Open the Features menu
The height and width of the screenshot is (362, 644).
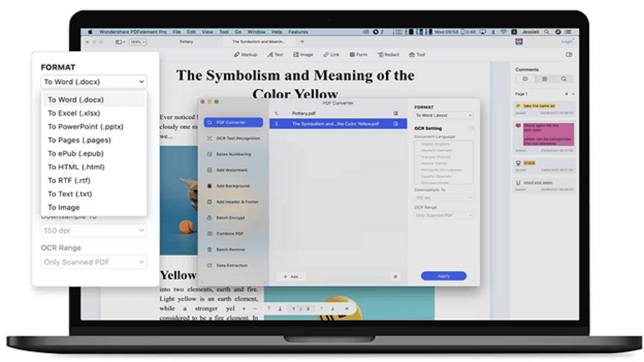coord(298,32)
